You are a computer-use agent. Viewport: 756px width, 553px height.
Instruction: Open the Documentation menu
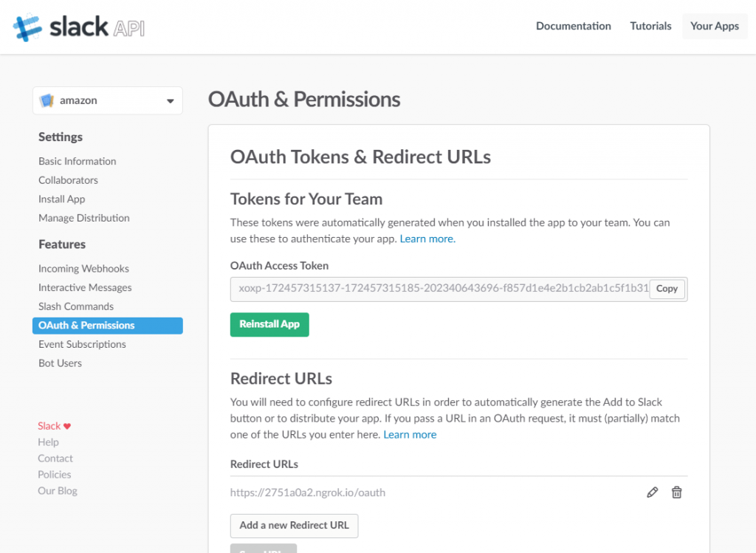573,26
